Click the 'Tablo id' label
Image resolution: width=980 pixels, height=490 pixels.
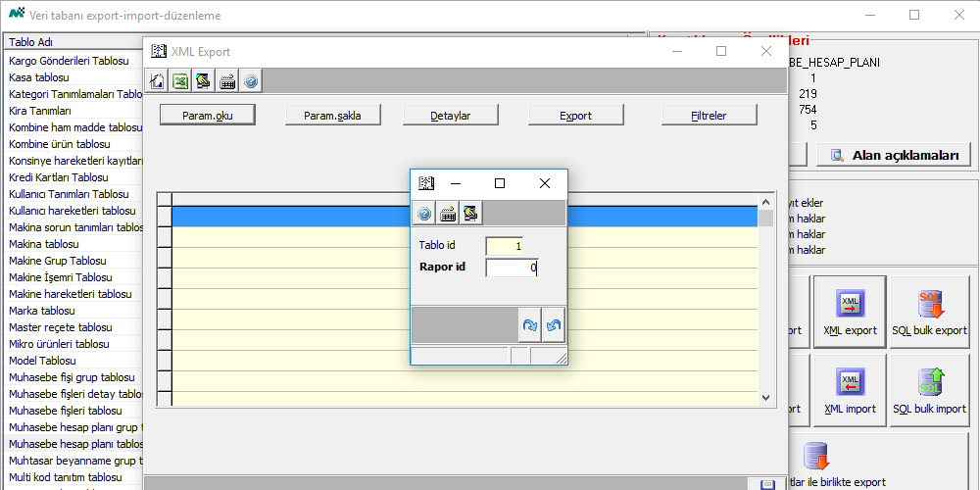coord(437,246)
